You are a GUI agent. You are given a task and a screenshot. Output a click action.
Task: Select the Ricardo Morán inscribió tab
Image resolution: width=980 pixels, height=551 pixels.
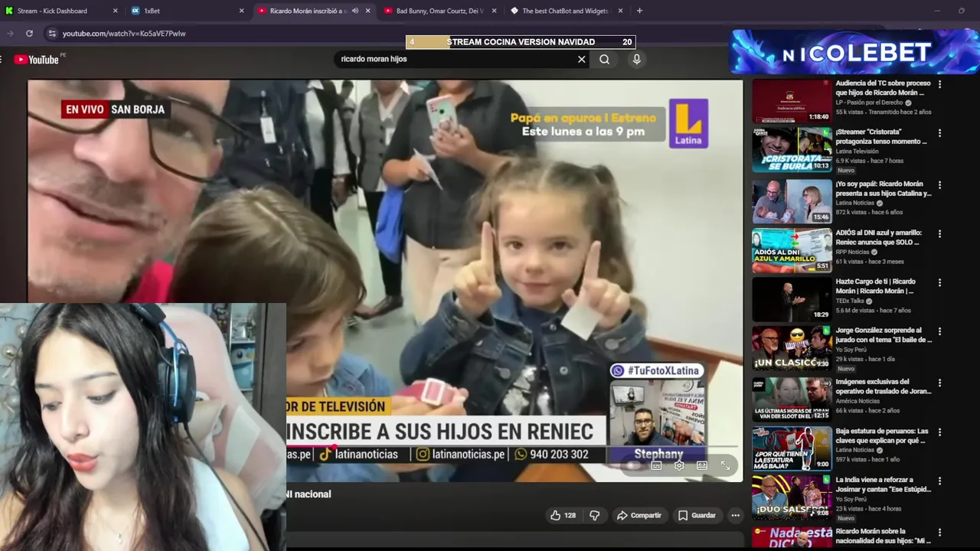pos(314,11)
